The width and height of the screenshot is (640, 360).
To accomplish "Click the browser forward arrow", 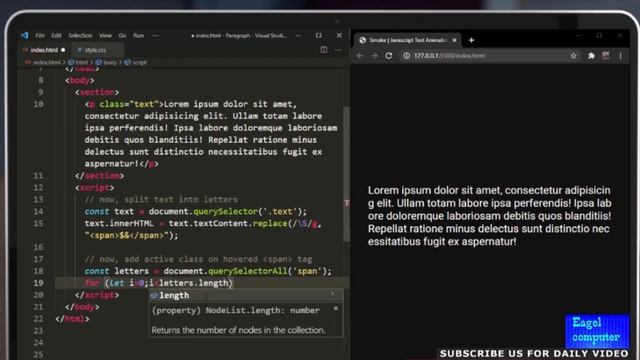I will point(374,56).
